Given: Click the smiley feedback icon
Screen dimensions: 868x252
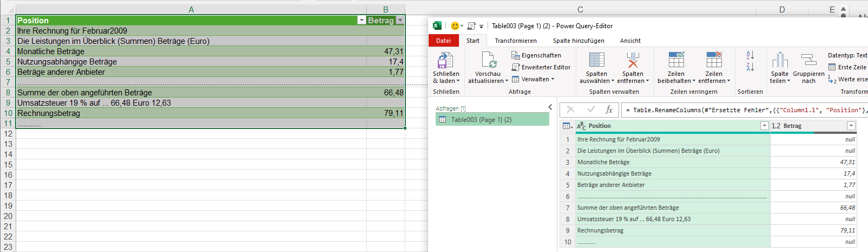Looking at the screenshot, I should coord(455,26).
